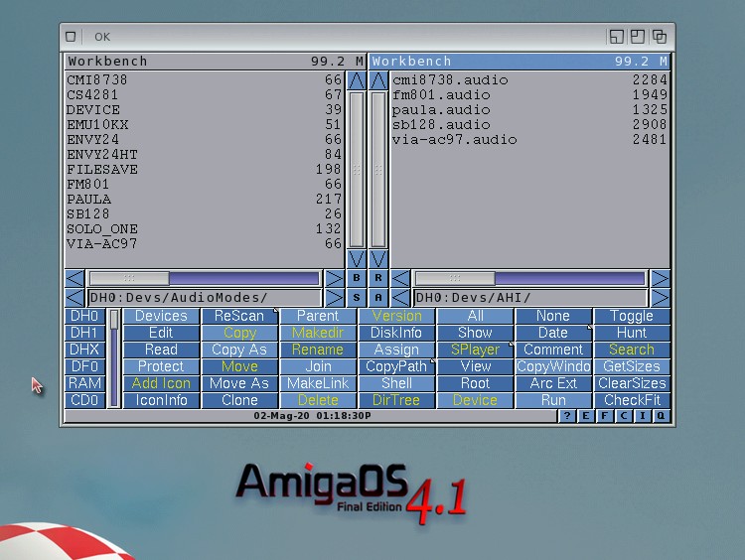Select the DH0 drive button
Viewport: 745px width, 560px height.
pos(84,316)
